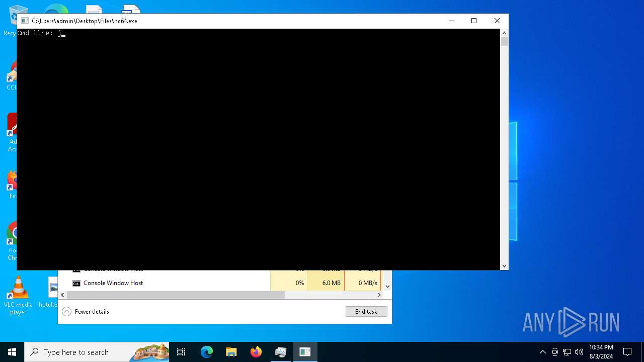Select the Google Chrome desktop shortcut
Viewport: 644px width, 362px height.
[11, 241]
